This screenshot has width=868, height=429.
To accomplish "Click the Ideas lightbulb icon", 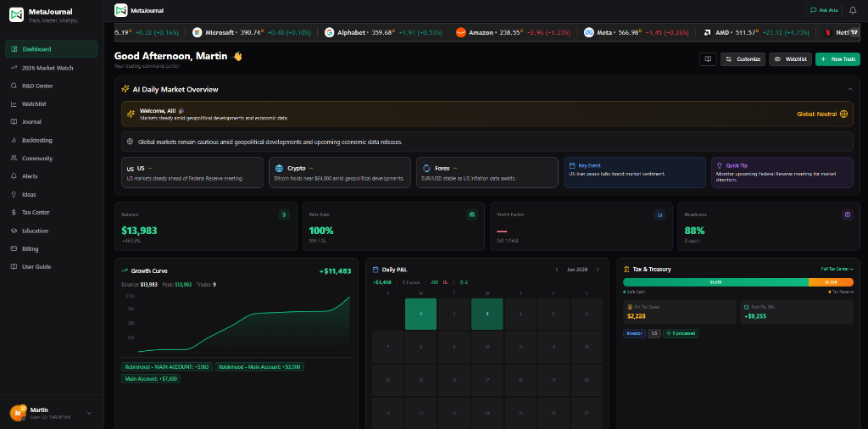I will point(14,194).
